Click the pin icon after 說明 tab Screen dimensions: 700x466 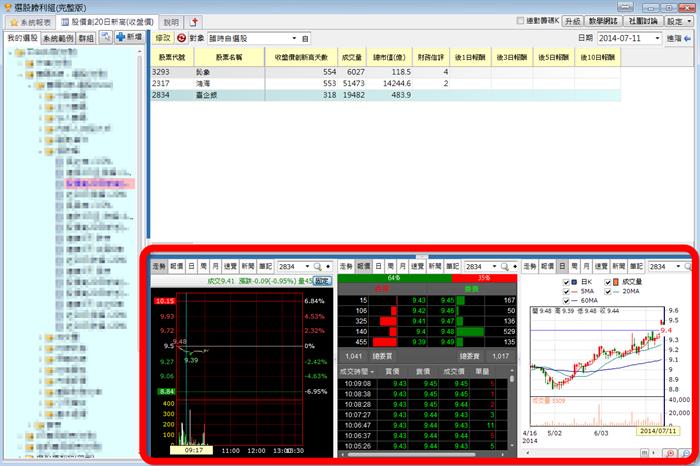pyautogui.click(x=194, y=21)
